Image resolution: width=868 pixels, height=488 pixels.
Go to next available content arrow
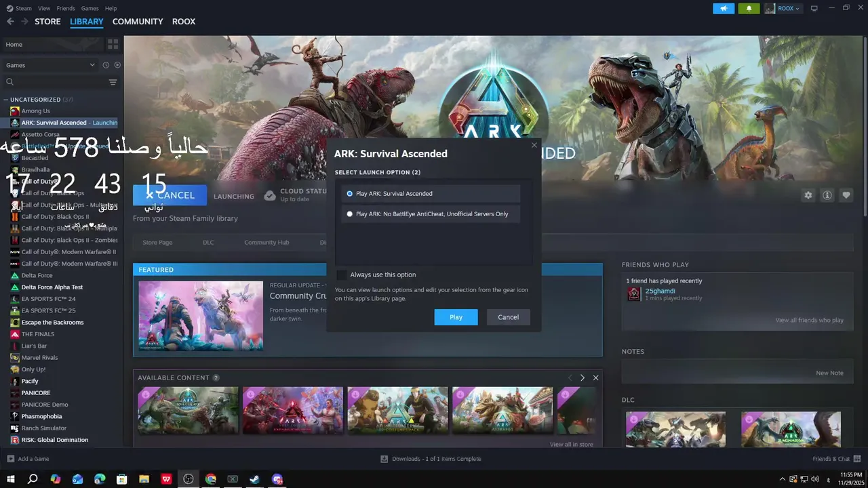click(582, 378)
